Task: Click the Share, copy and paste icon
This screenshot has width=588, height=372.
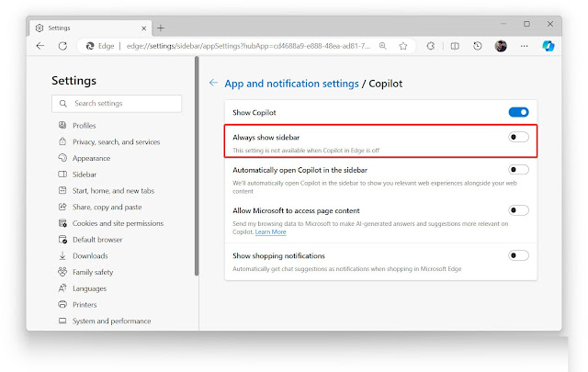Action: (62, 207)
